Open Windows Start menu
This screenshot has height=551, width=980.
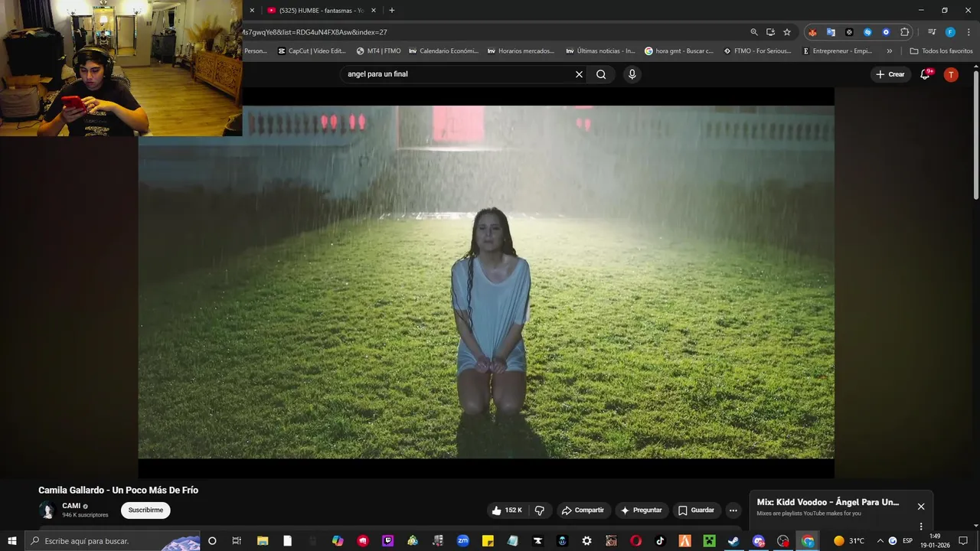coord(11,541)
